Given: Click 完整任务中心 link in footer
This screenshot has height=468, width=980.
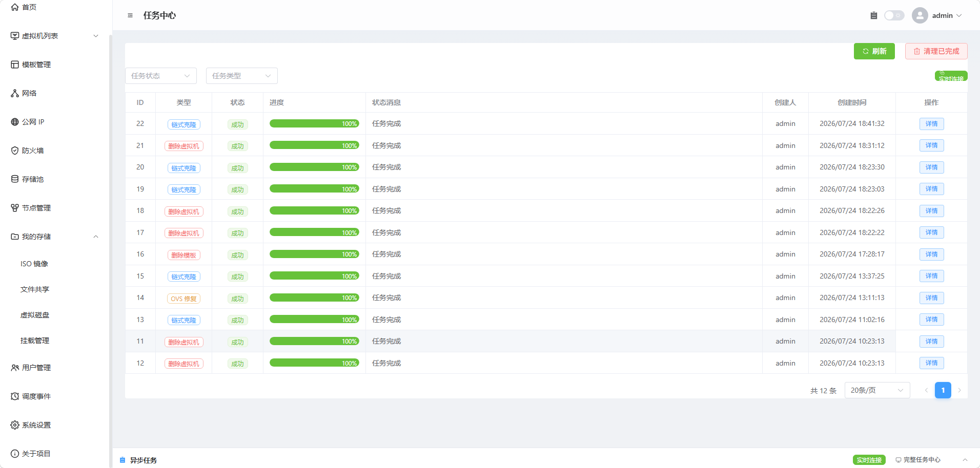Looking at the screenshot, I should click(918, 460).
